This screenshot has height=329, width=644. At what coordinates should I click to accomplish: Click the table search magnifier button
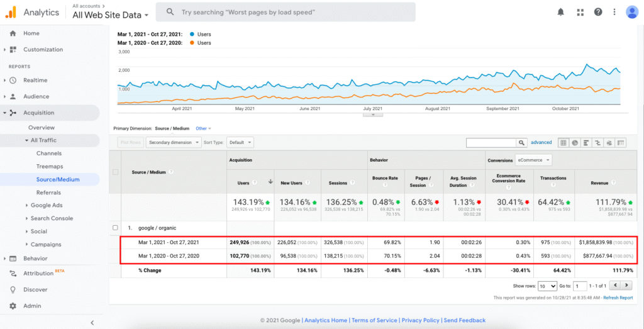tap(521, 143)
